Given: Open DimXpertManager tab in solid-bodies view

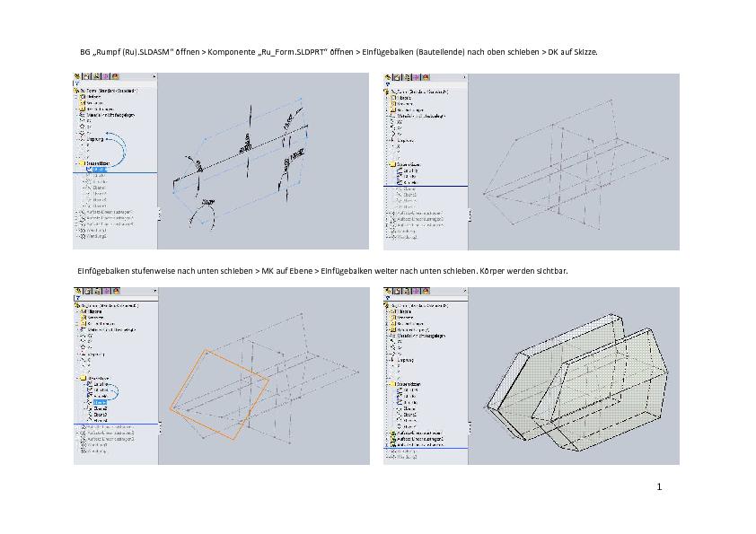Looking at the screenshot, I should (417, 291).
